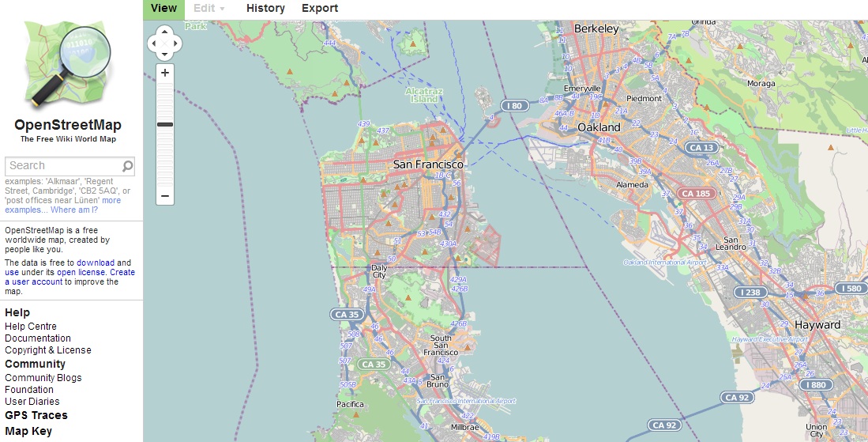Viewport: 868px width, 442px height.
Task: Click the Daly City map label
Action: [x=379, y=271]
